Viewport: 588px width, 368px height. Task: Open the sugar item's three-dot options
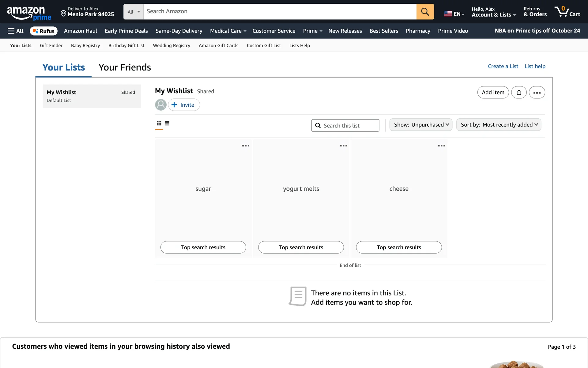(246, 146)
